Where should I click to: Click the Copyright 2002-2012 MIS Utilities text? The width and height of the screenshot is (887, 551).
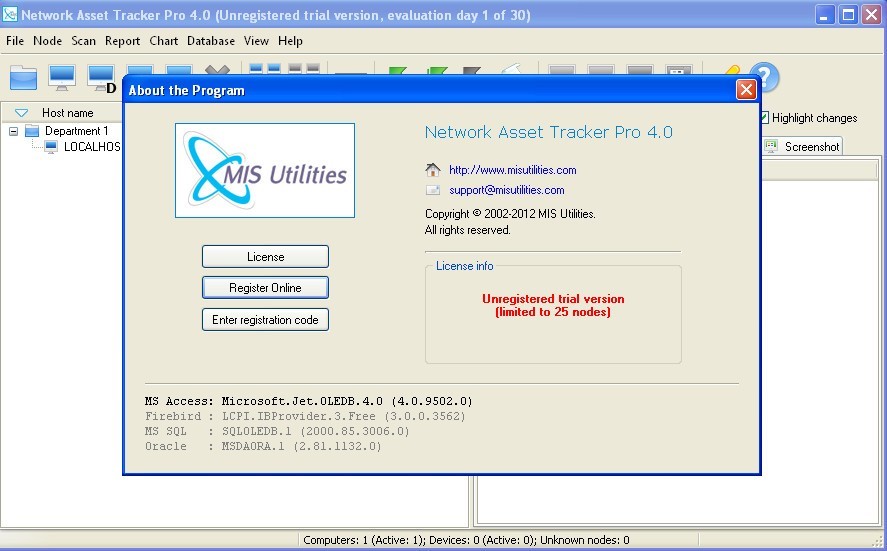click(x=510, y=214)
